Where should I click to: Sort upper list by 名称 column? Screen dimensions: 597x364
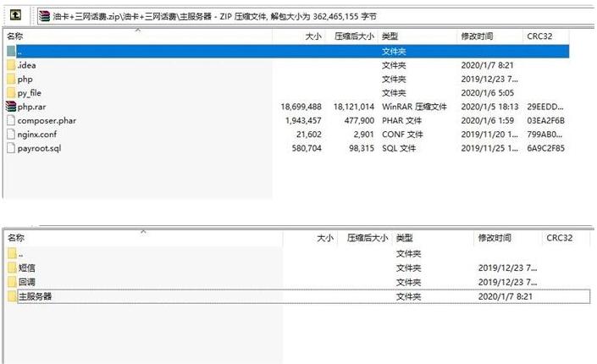[x=14, y=37]
